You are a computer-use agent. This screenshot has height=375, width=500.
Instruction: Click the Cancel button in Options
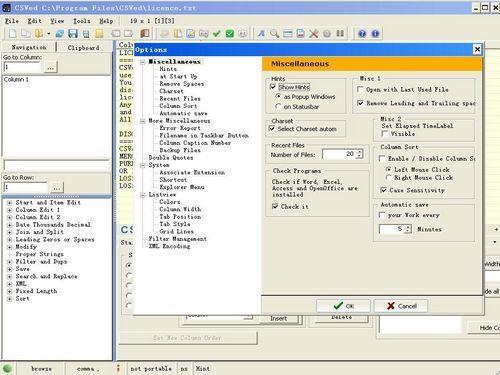click(401, 306)
